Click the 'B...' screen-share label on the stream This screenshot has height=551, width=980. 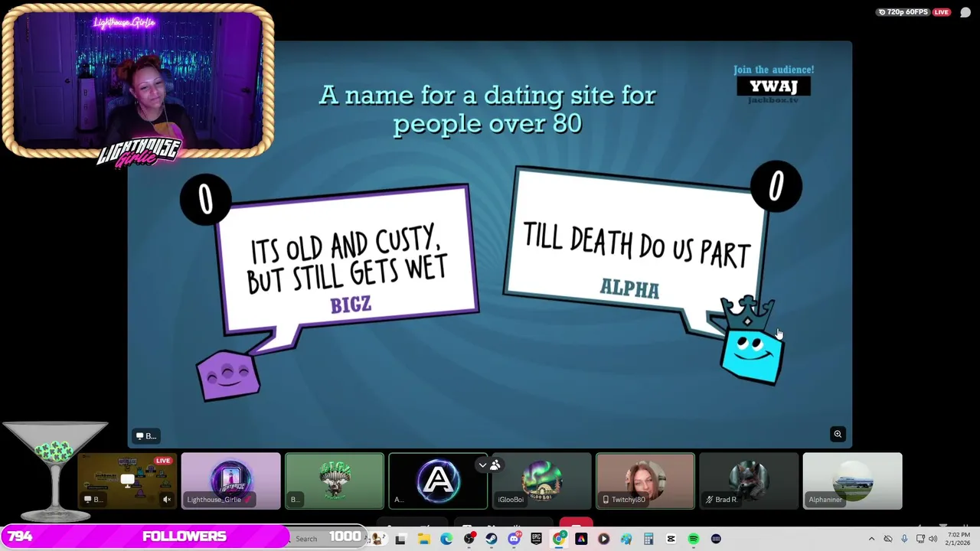pos(145,435)
